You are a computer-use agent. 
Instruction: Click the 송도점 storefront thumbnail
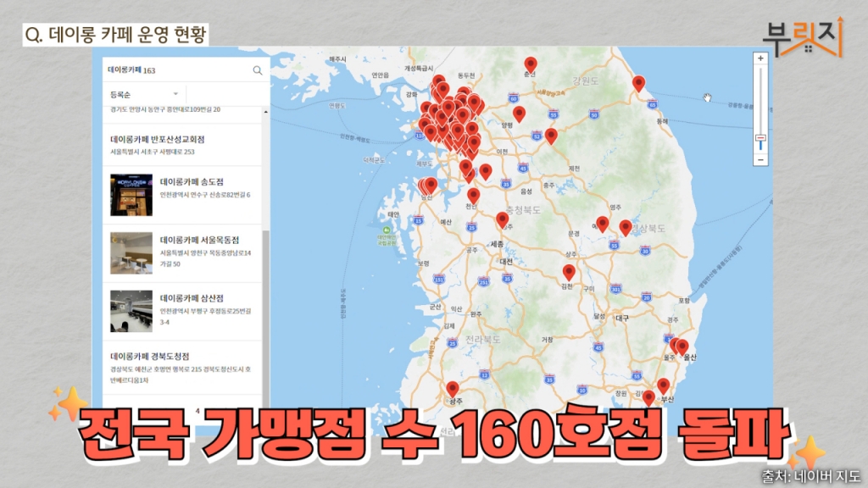click(x=131, y=195)
